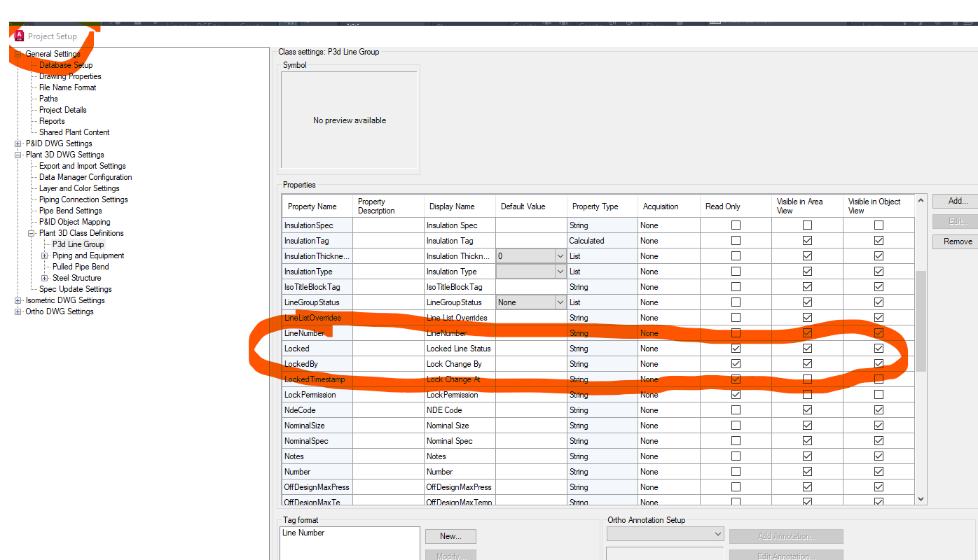The height and width of the screenshot is (560, 978).
Task: Click the AutoCAD Project Setup application icon
Action: (x=18, y=36)
